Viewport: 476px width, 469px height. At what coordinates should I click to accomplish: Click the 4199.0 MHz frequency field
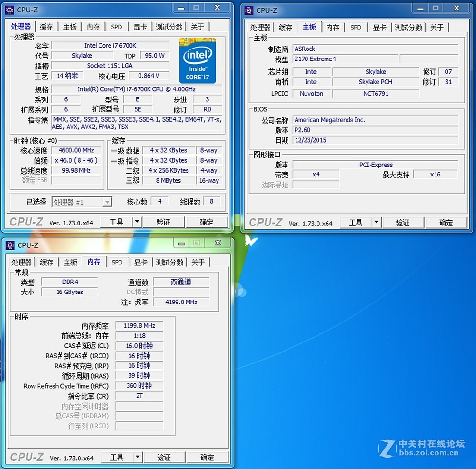181,302
